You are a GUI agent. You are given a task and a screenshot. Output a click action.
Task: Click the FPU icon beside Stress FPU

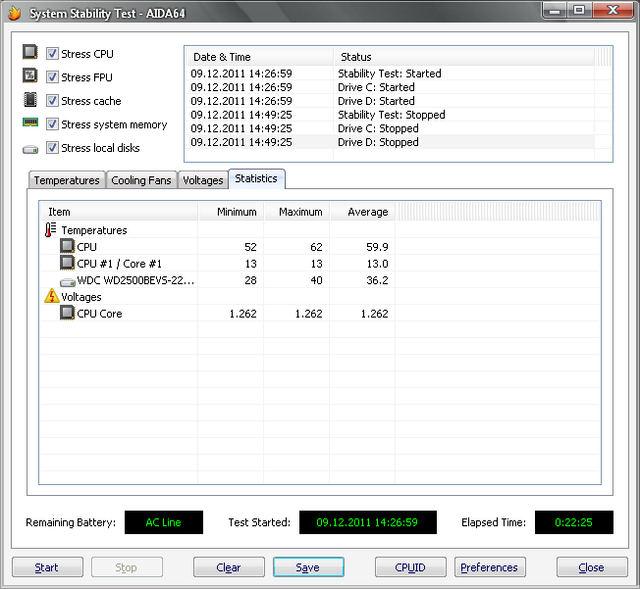click(30, 77)
